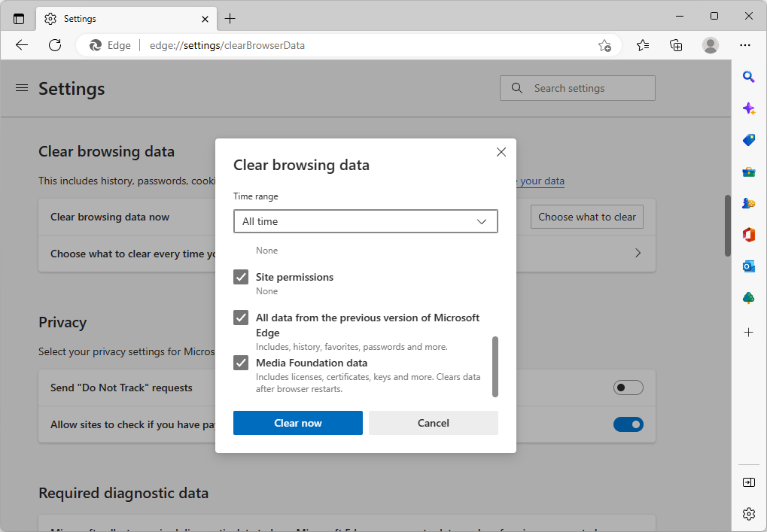Open the Favorites list icon

pyautogui.click(x=643, y=45)
